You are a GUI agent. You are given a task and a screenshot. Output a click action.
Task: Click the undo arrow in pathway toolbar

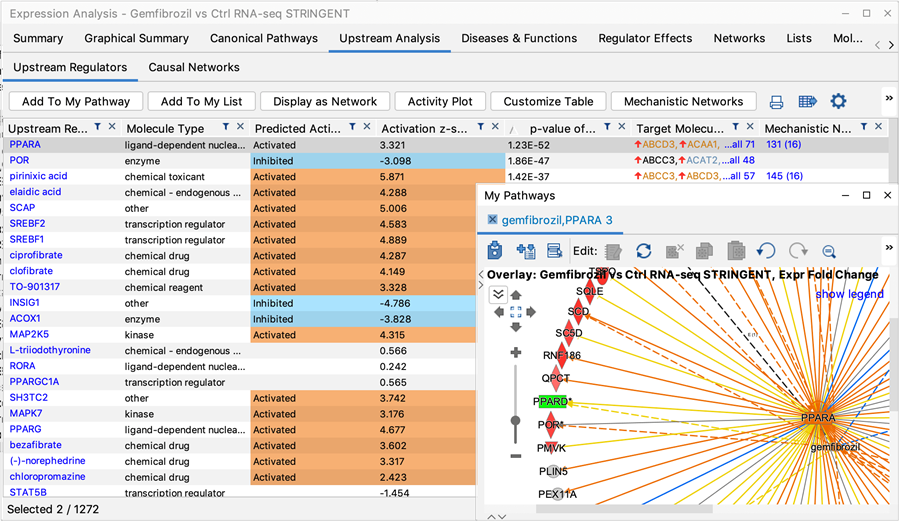pos(766,251)
